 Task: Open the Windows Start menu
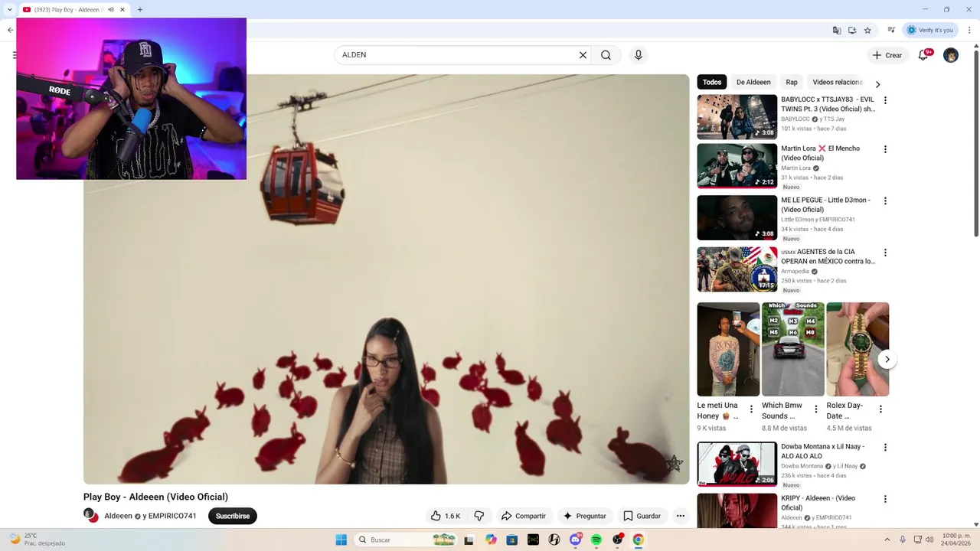point(341,540)
